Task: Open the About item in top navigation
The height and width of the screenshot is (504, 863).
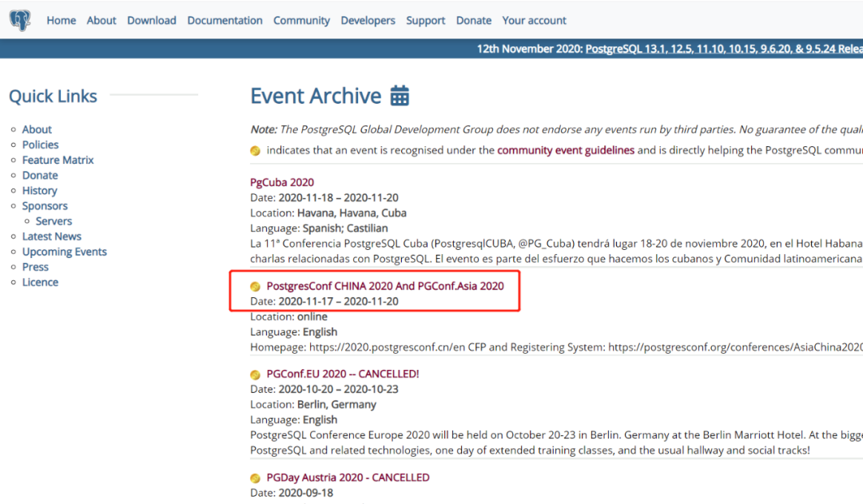Action: 101,20
